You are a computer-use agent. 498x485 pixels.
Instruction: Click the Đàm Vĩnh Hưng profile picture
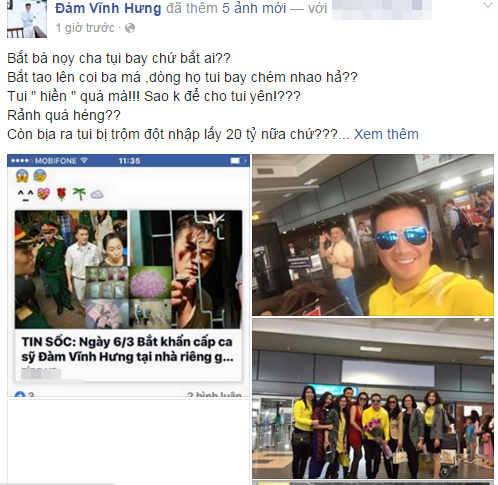[x=27, y=19]
